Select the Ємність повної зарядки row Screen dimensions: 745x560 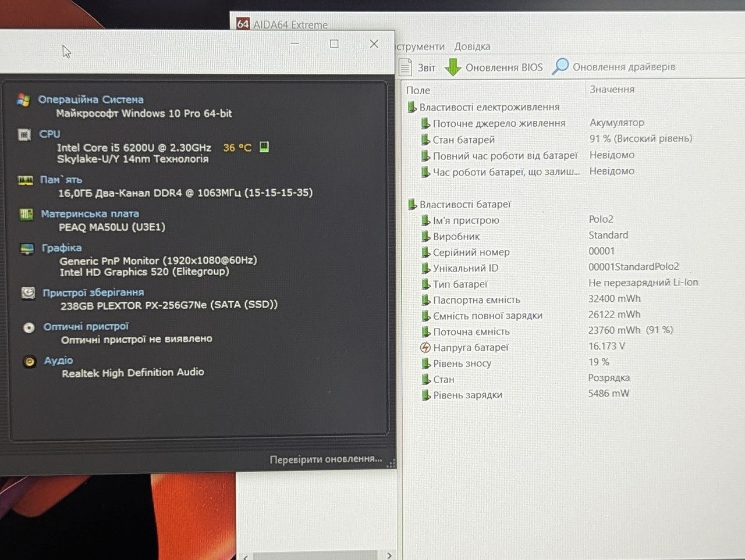click(x=531, y=315)
